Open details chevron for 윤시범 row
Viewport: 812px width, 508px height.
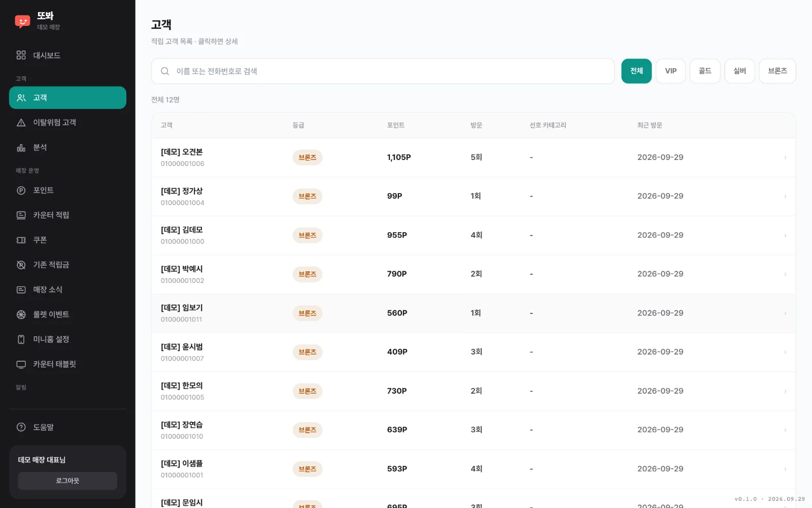(785, 352)
